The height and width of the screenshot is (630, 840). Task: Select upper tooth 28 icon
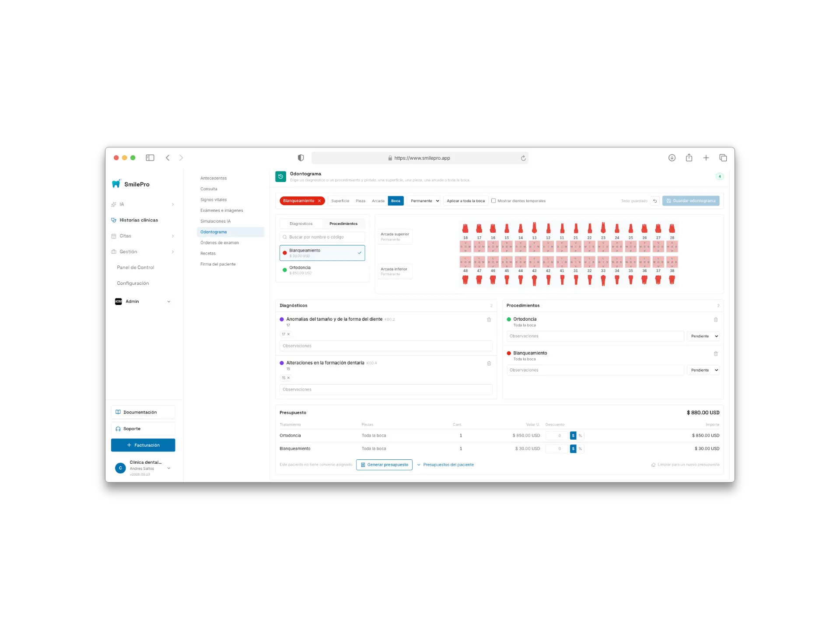tap(672, 228)
